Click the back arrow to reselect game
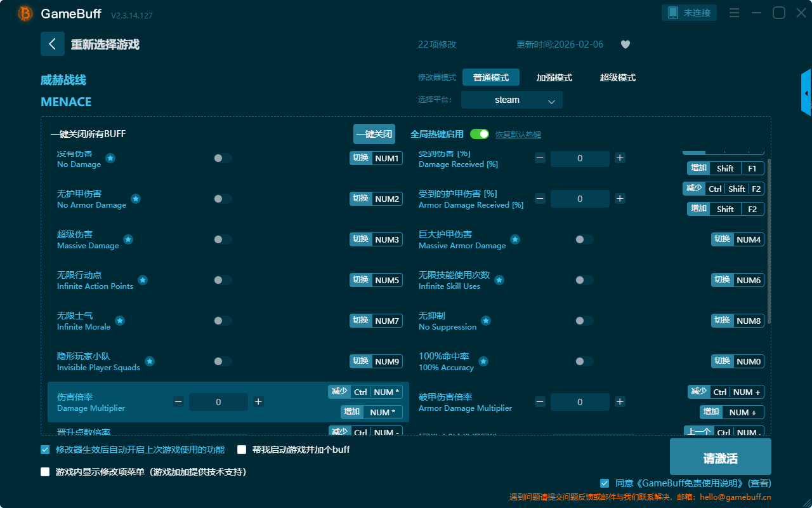 coord(53,44)
